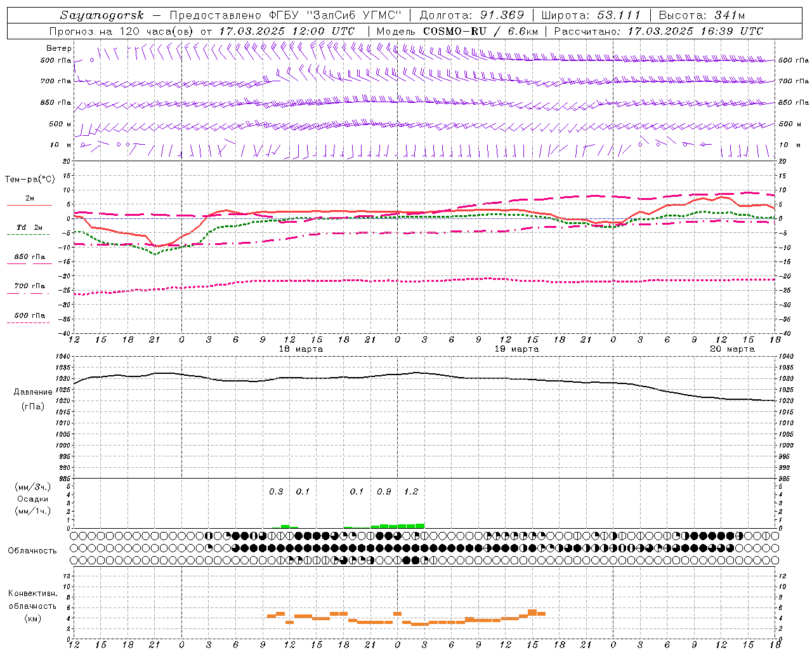Select the longitude value Долгота: 91.369
Viewport: 812px width, 650px height.
(472, 15)
